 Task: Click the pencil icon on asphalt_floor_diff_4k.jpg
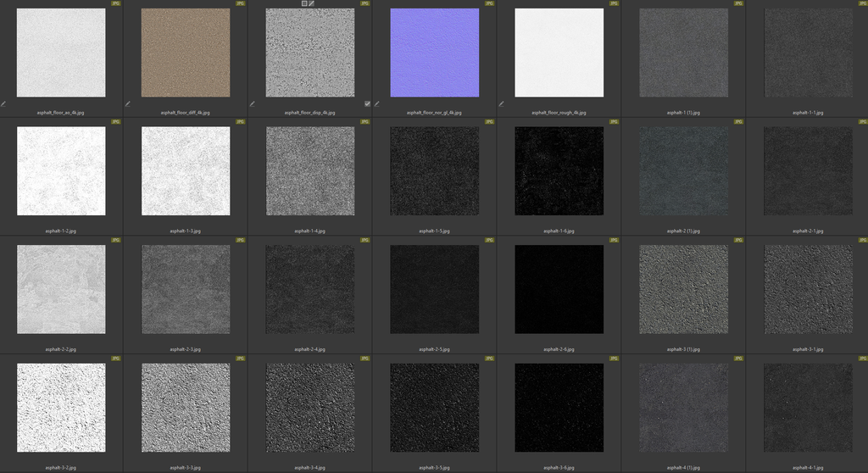128,104
